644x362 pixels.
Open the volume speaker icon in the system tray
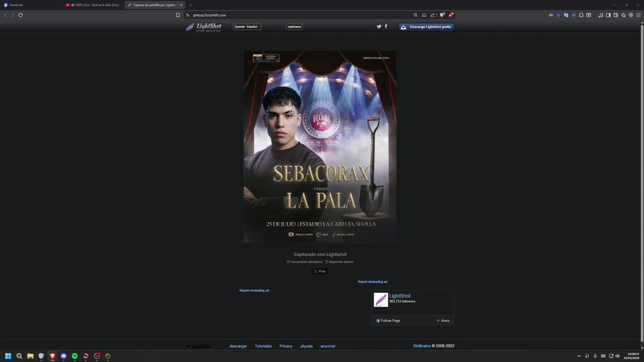click(617, 356)
